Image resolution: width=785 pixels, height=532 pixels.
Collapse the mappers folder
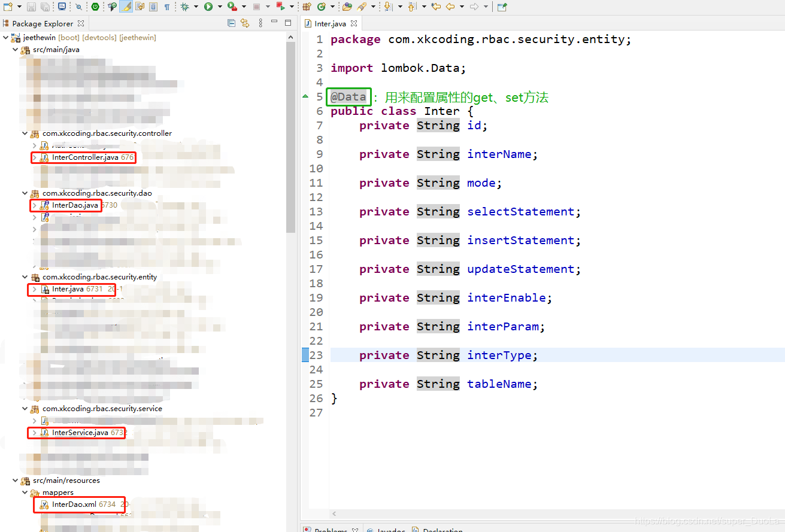point(25,493)
